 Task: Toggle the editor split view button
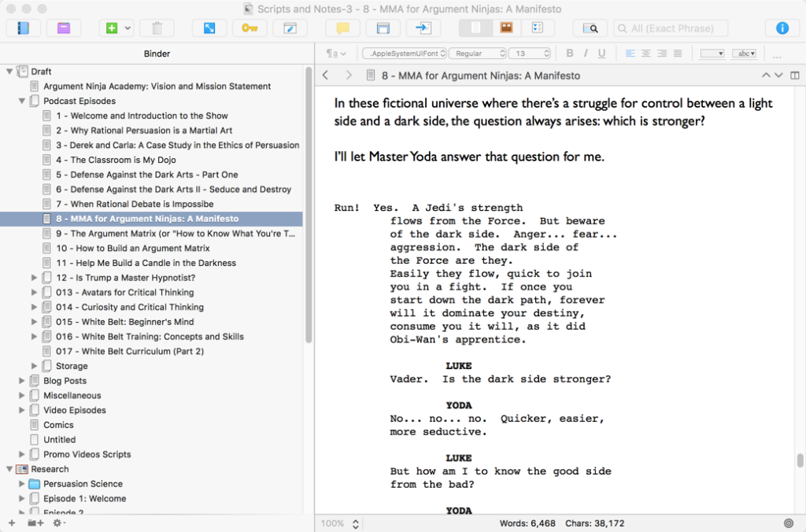tap(795, 76)
